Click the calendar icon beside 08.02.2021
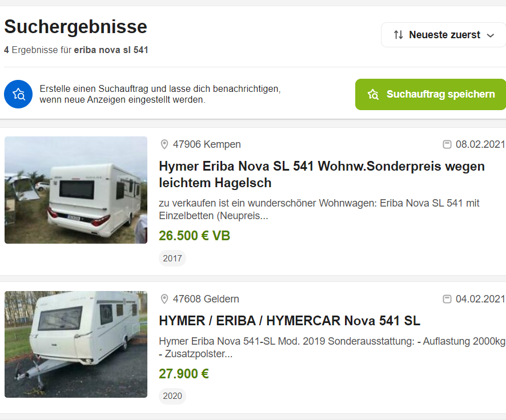The width and height of the screenshot is (506, 420). tap(447, 144)
